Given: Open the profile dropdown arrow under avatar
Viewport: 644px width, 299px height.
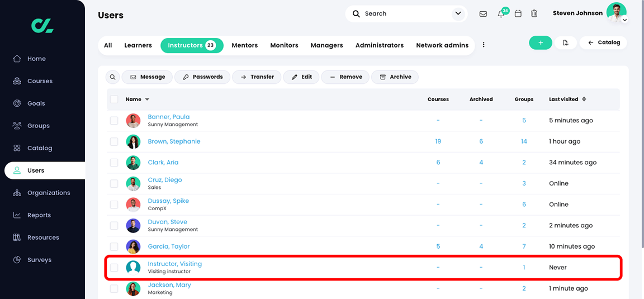Looking at the screenshot, I should [624, 20].
